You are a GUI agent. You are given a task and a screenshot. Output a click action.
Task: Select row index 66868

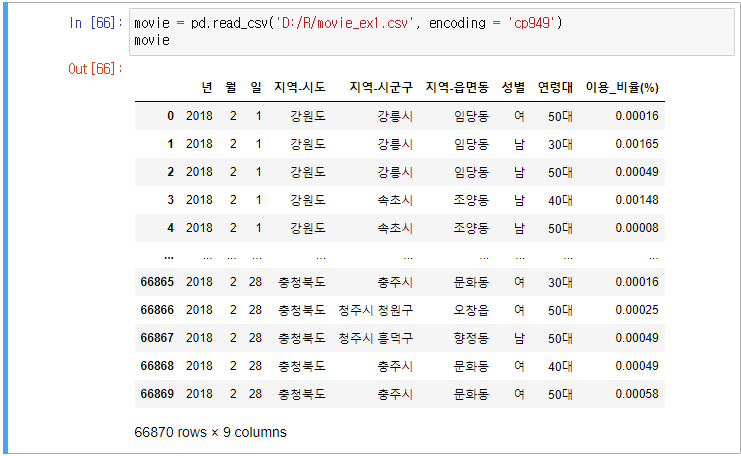point(157,366)
